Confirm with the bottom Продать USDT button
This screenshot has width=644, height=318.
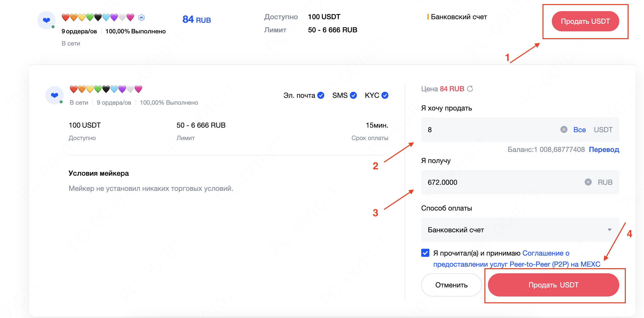point(553,285)
